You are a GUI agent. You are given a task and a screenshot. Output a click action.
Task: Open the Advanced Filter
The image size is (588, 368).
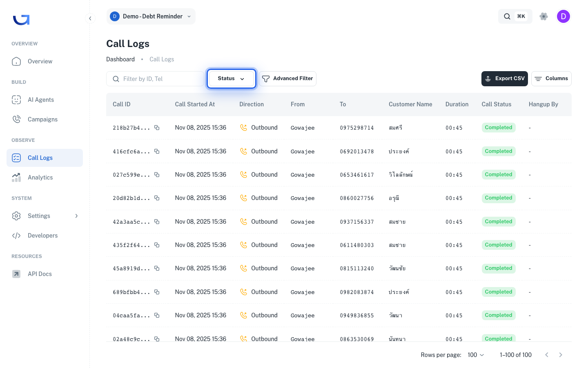[287, 79]
